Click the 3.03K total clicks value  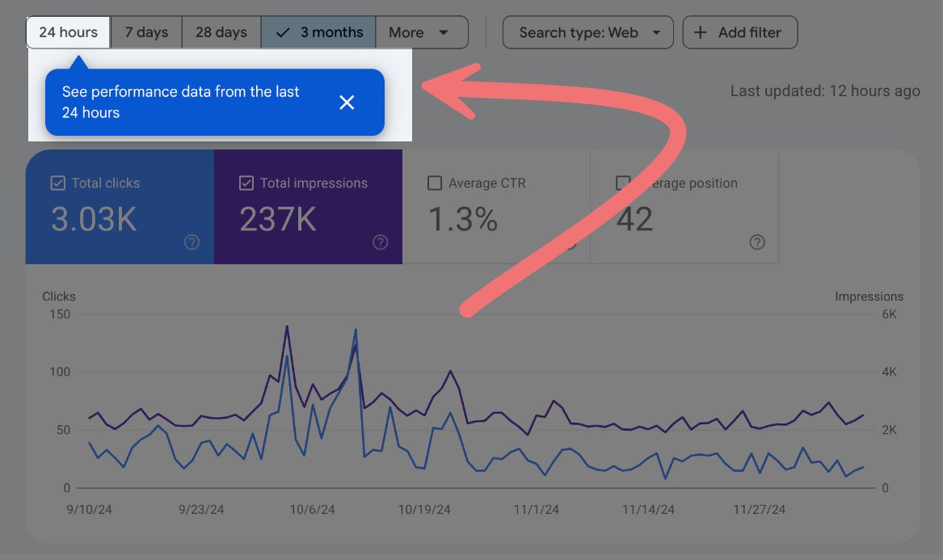click(x=94, y=219)
